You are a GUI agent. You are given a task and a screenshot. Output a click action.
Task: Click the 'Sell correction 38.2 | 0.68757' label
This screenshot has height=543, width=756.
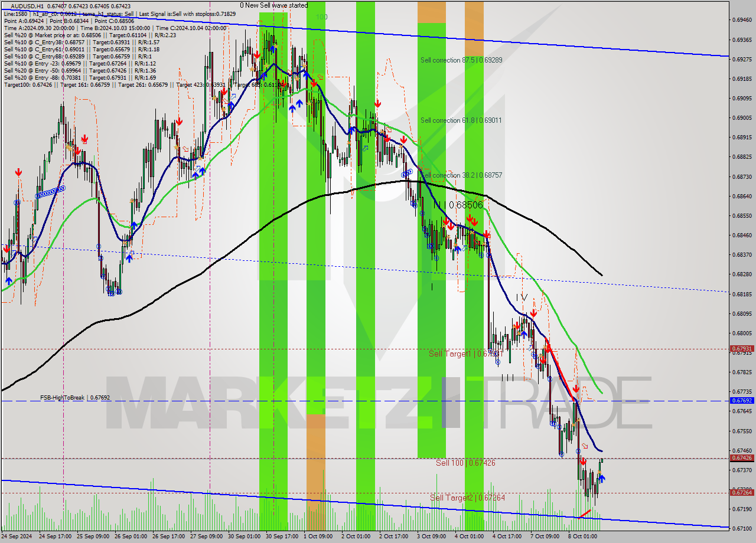pyautogui.click(x=461, y=175)
